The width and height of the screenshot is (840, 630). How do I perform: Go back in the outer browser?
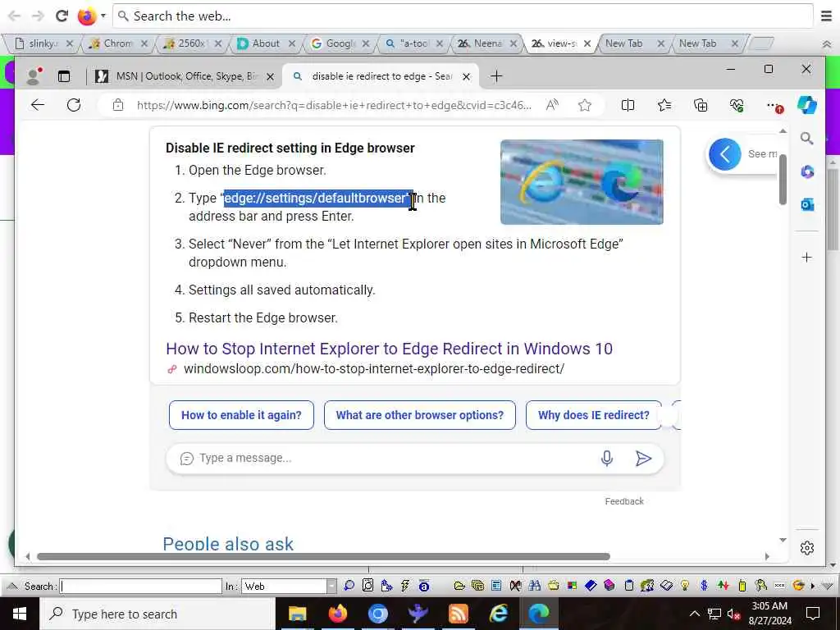point(15,16)
